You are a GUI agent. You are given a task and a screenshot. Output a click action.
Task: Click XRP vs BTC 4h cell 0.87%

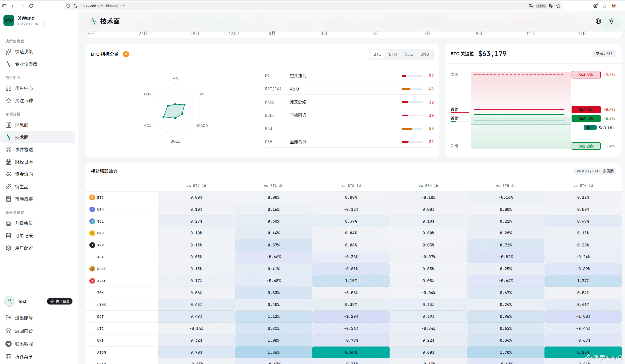point(274,245)
